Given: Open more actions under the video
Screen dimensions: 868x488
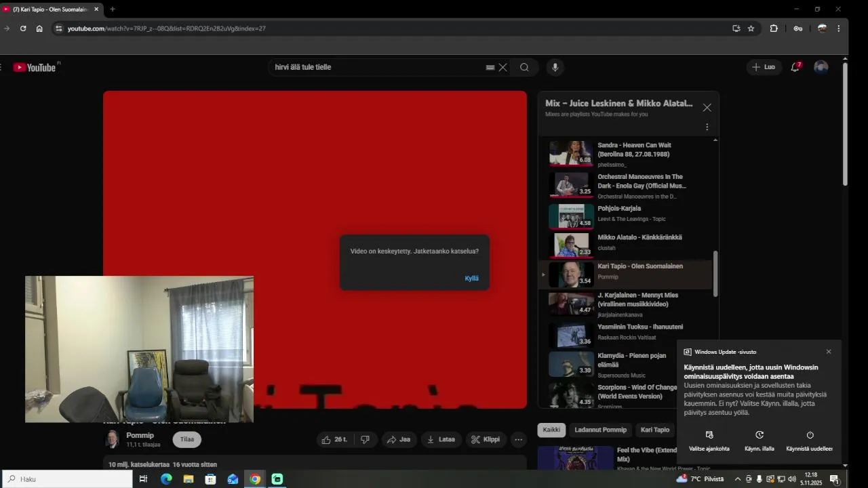Looking at the screenshot, I should 518,439.
